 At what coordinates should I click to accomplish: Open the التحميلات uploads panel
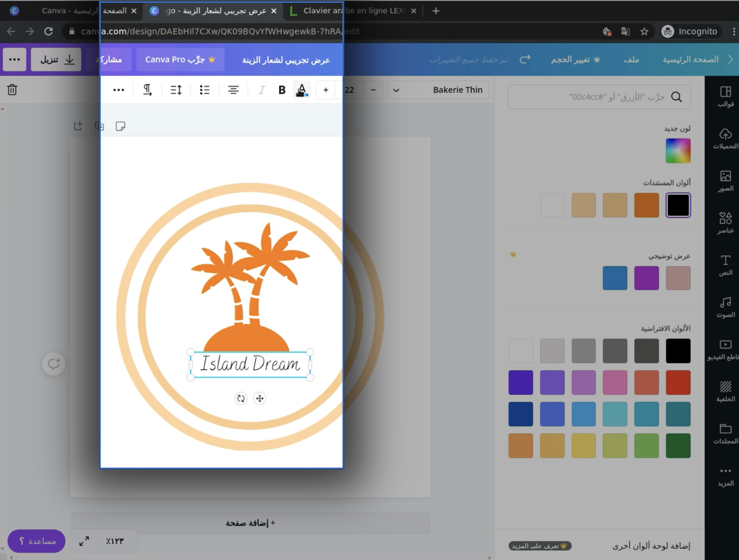pos(725,139)
